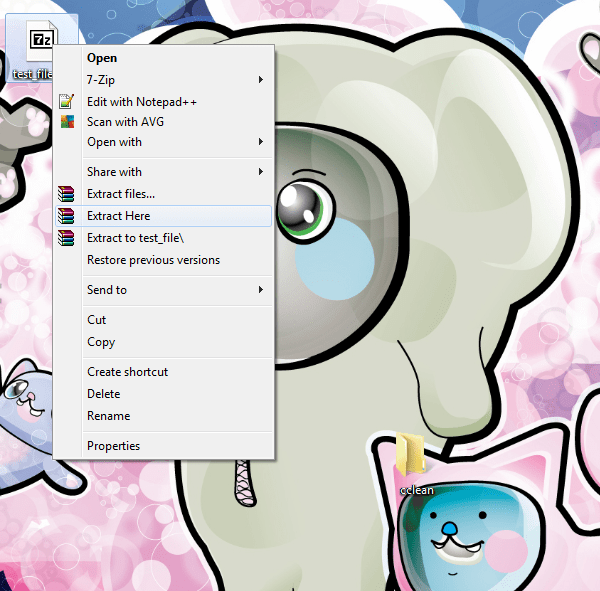The width and height of the screenshot is (600, 591).
Task: Open the 7-Zip menu entry
Action: (x=164, y=80)
